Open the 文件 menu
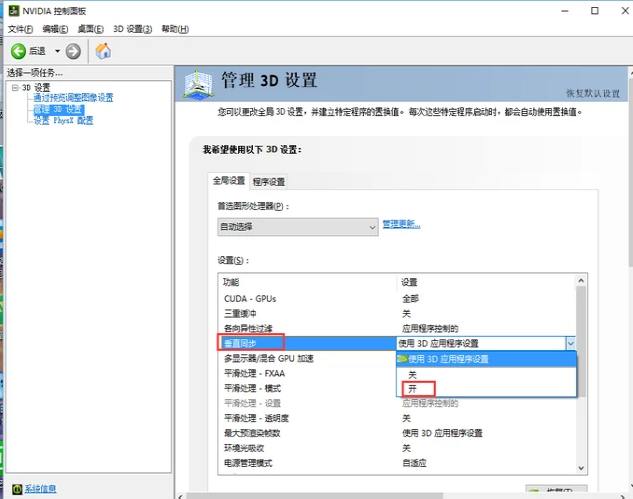This screenshot has height=499, width=633. (21, 29)
